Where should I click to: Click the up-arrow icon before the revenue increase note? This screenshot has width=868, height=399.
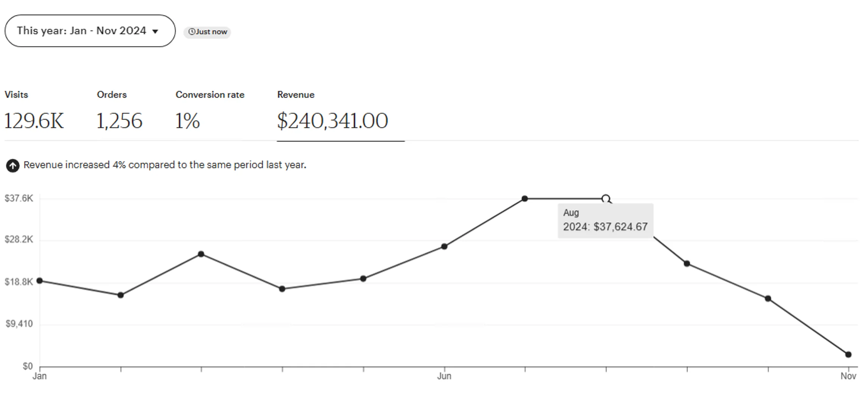[12, 165]
